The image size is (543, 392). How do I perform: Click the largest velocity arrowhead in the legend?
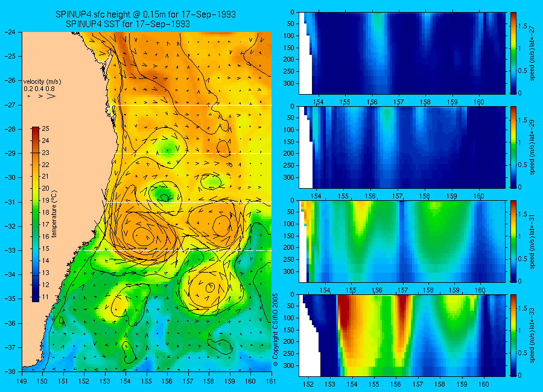(52, 96)
